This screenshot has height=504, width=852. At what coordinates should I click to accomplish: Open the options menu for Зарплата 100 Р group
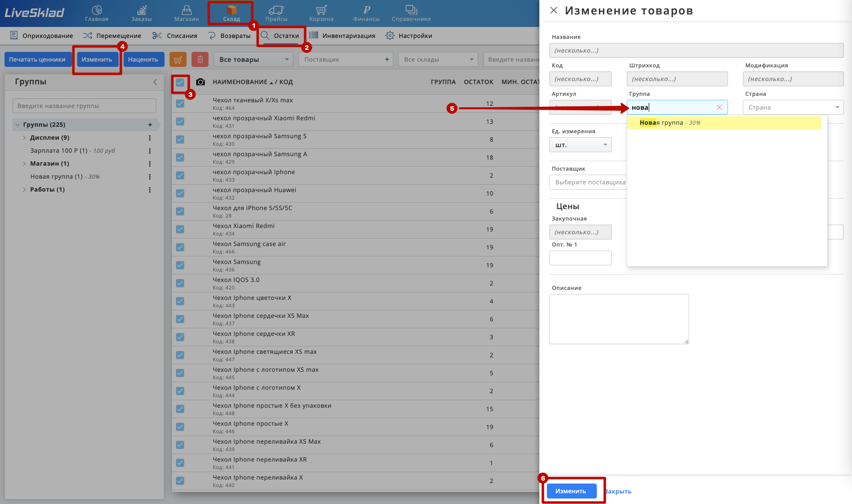click(150, 151)
